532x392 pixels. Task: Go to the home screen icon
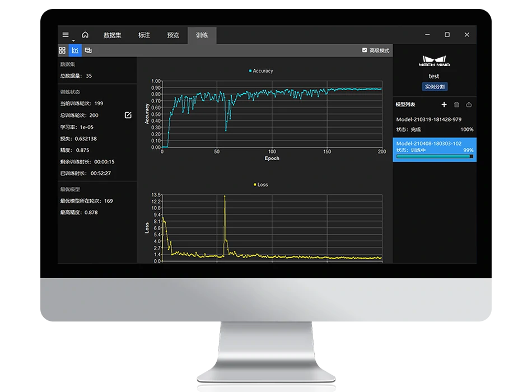pyautogui.click(x=85, y=35)
